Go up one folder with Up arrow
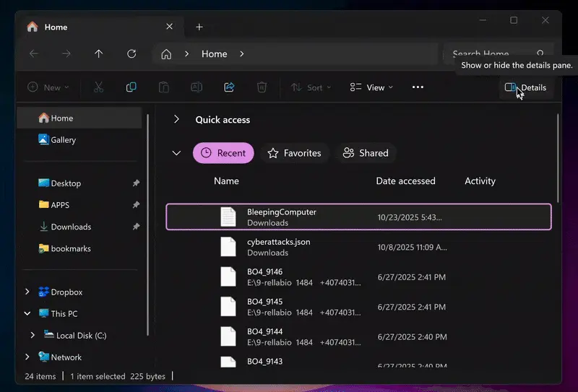 (99, 54)
